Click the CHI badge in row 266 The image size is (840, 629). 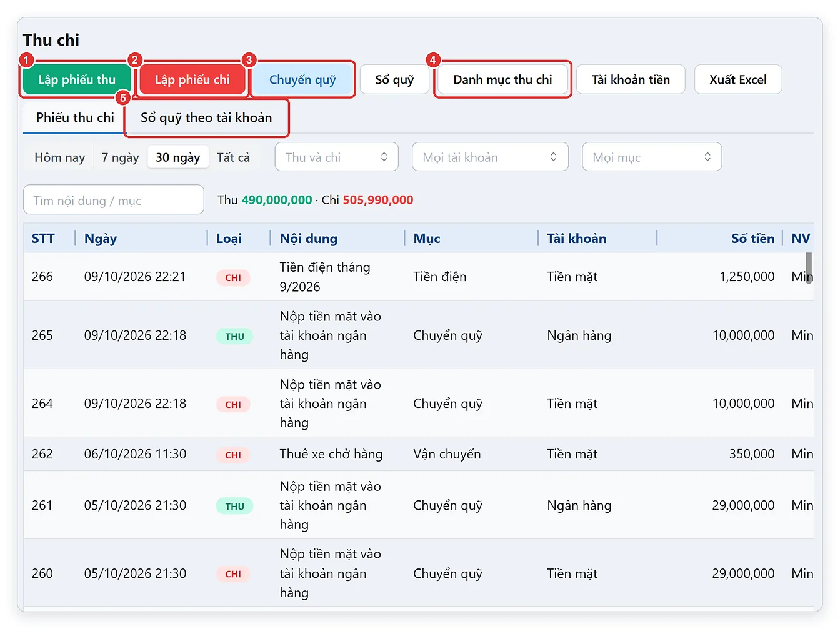[x=233, y=277]
